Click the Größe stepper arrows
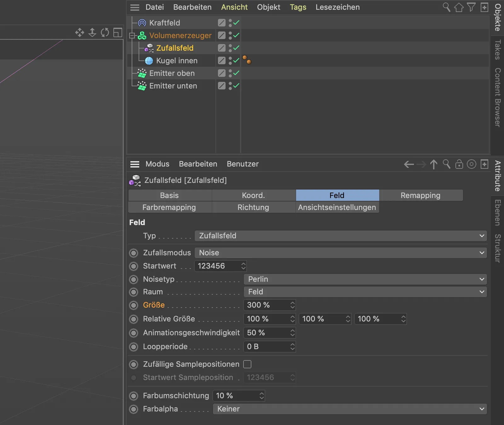 293,305
